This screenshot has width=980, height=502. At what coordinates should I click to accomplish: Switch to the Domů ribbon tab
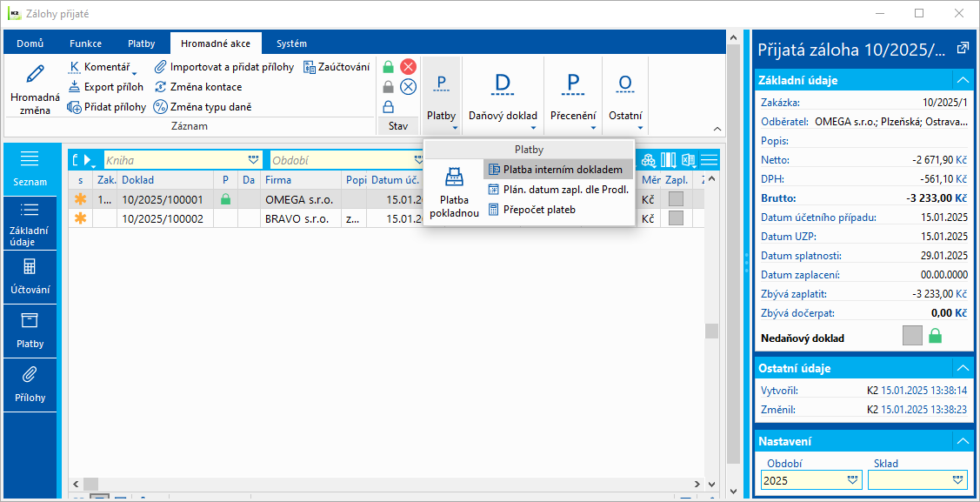[x=30, y=44]
